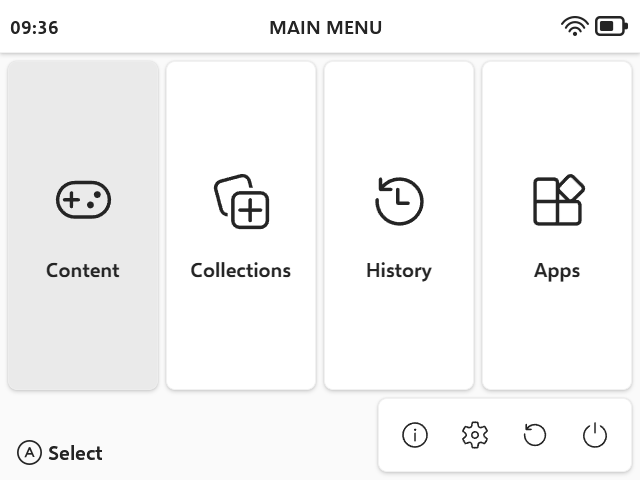Open settings via the gear icon
Screen dimensions: 640x480
click(475, 435)
